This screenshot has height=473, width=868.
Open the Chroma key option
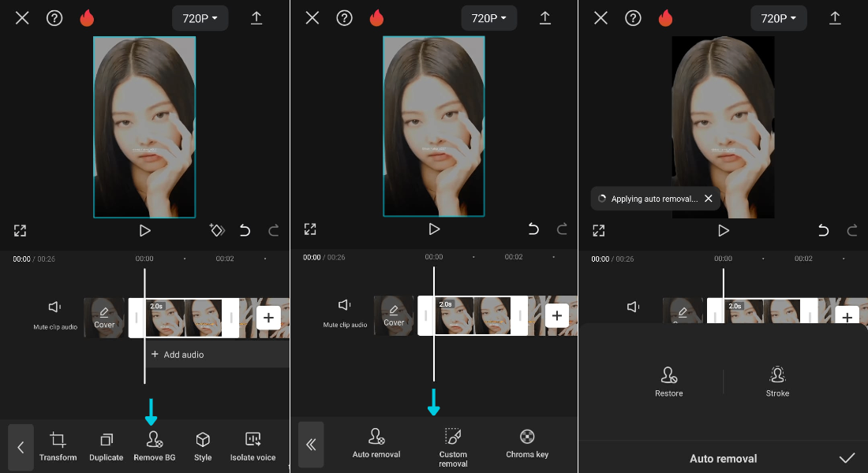click(x=527, y=443)
